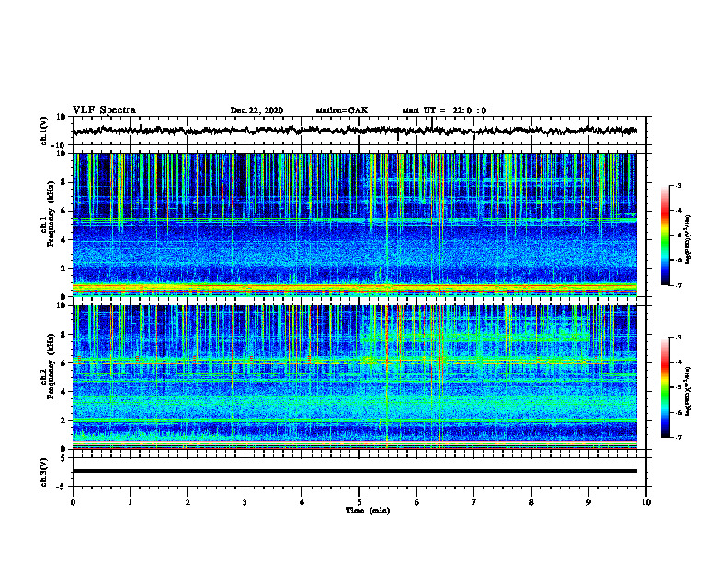Click the "4" kHz tick of ch.1 spectrogram
The width and height of the screenshot is (728, 563).
point(64,240)
